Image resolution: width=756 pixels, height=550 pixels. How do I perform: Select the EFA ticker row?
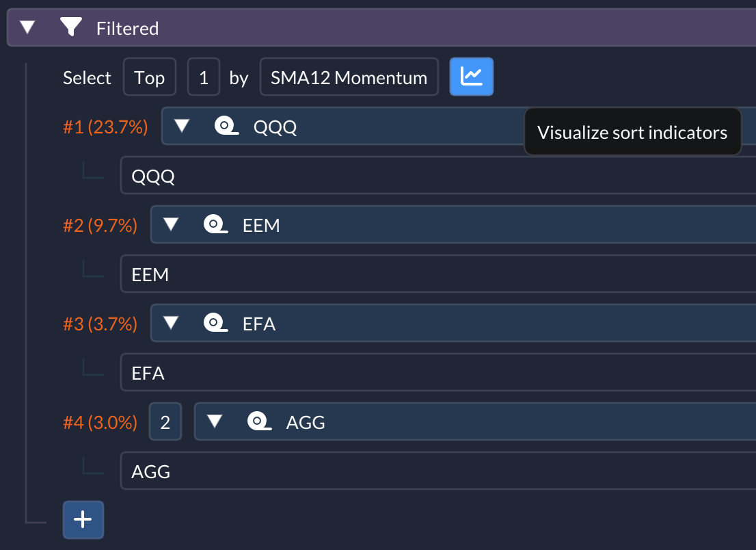[x=437, y=372]
